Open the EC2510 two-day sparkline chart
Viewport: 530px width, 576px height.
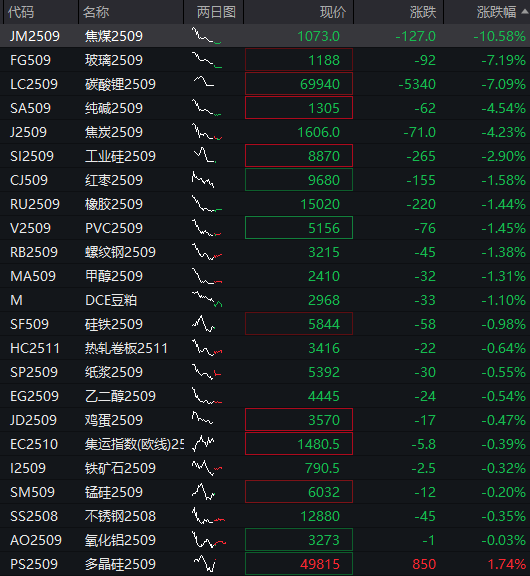203,443
